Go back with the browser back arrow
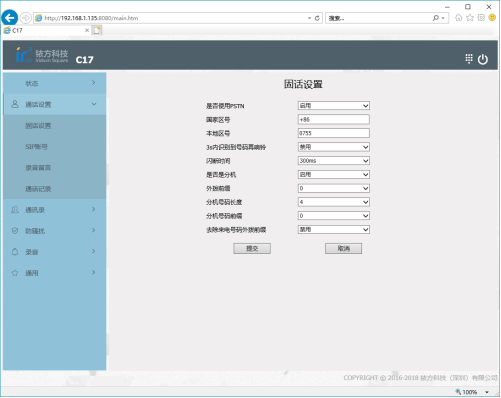501x398 pixels. 9,18
